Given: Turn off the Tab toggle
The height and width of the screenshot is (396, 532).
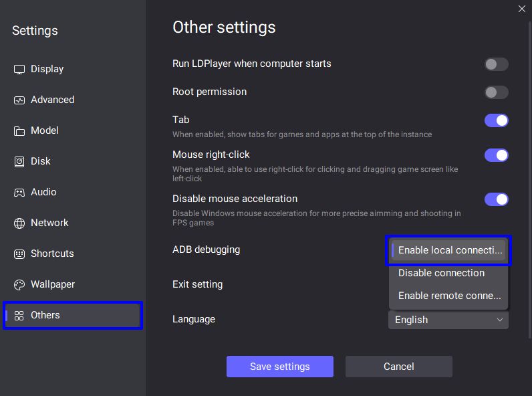Looking at the screenshot, I should tap(497, 120).
